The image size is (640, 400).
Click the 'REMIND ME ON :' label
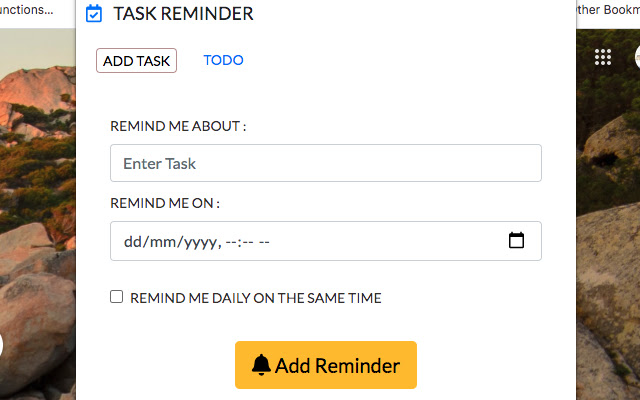(165, 203)
